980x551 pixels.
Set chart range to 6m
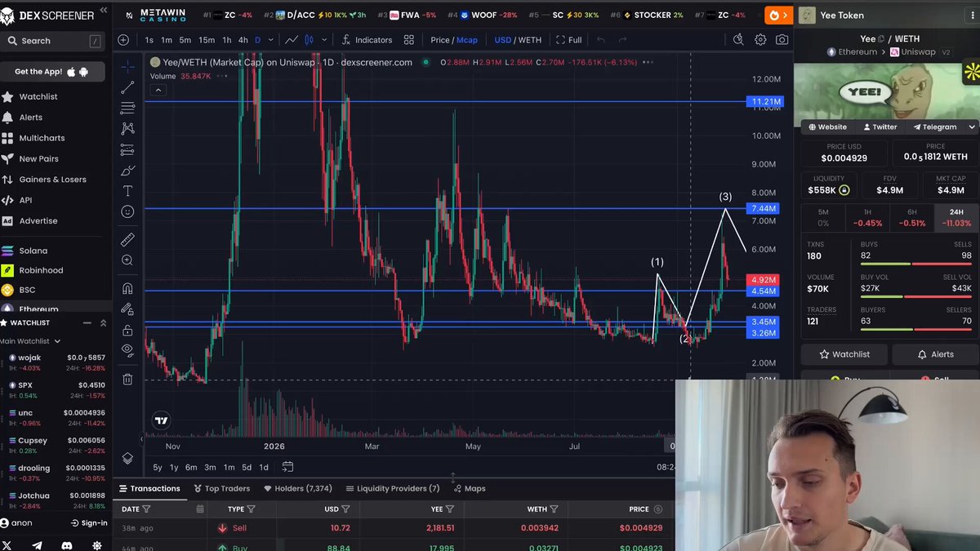click(191, 467)
